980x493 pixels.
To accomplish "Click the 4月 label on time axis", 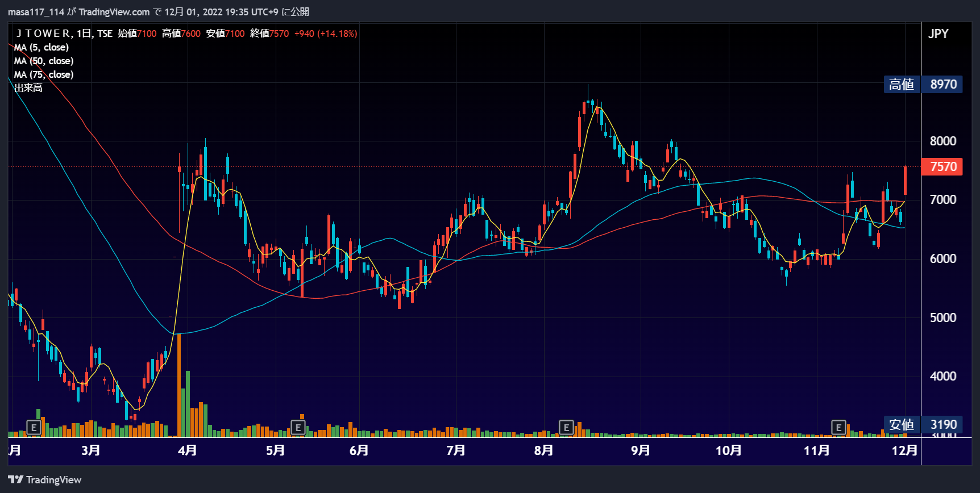I will (188, 450).
